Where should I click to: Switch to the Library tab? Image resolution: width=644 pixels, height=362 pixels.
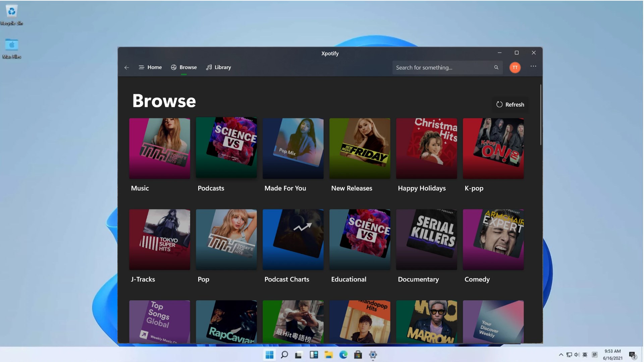click(x=218, y=67)
